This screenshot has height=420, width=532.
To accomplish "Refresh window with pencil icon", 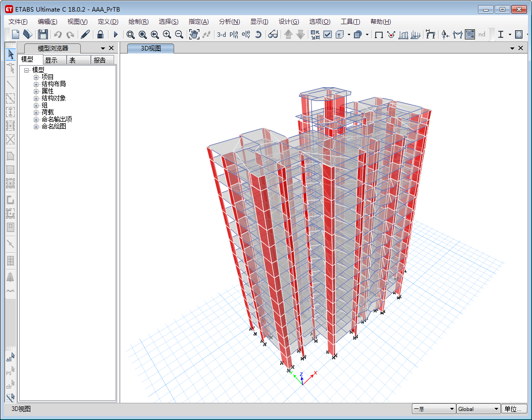I will [x=85, y=34].
